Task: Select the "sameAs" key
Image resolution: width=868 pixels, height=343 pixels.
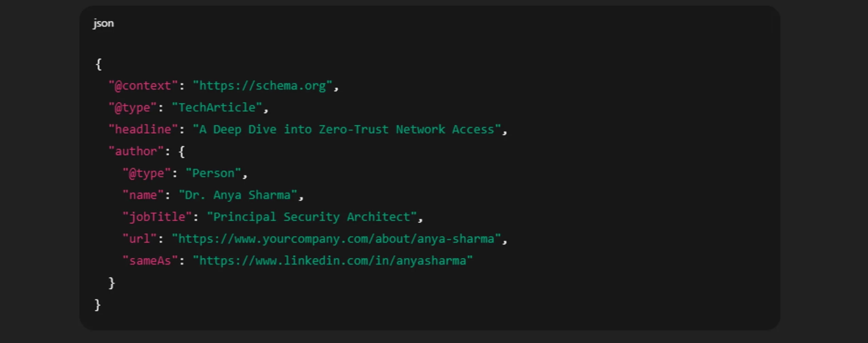Action: [150, 261]
